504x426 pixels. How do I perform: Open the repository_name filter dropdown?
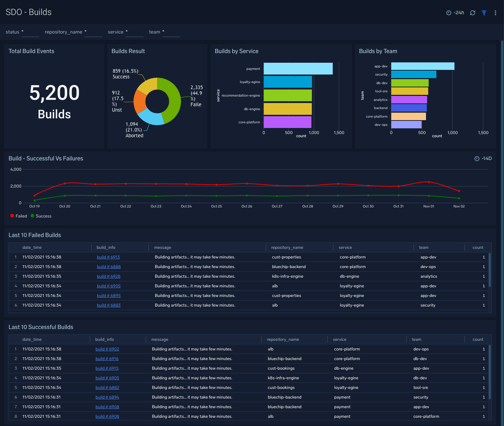pyautogui.click(x=93, y=32)
